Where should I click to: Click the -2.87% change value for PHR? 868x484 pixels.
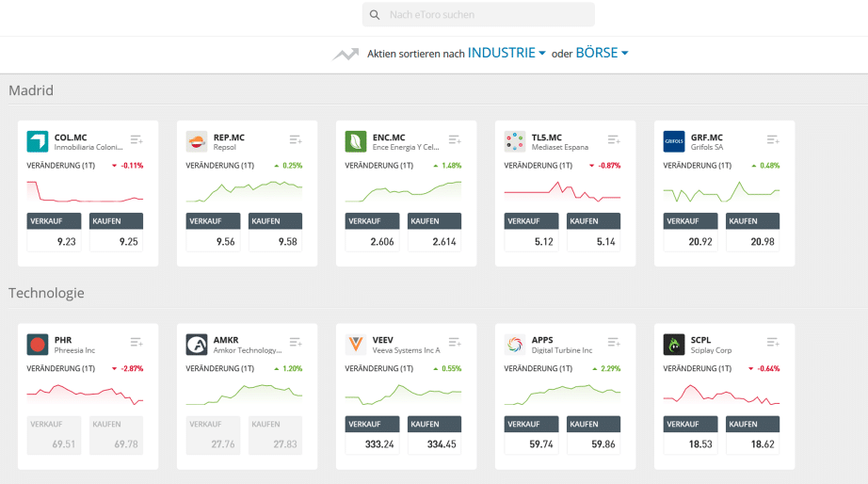(x=133, y=368)
